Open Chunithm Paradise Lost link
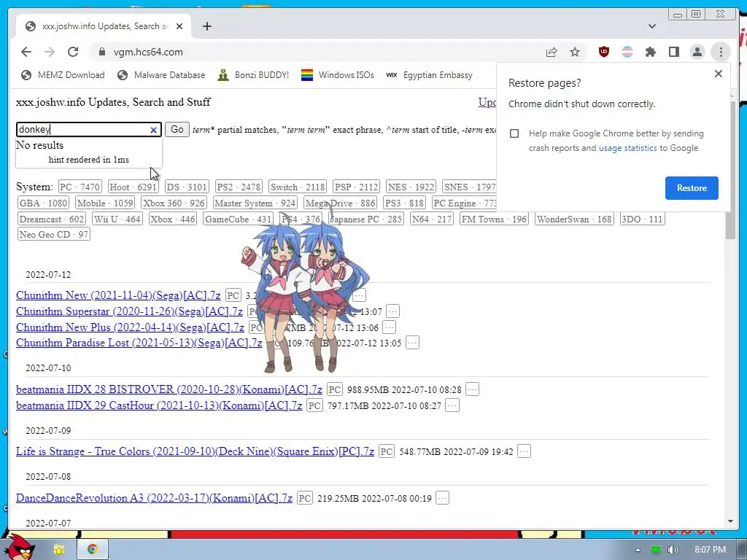The width and height of the screenshot is (747, 560). click(139, 343)
